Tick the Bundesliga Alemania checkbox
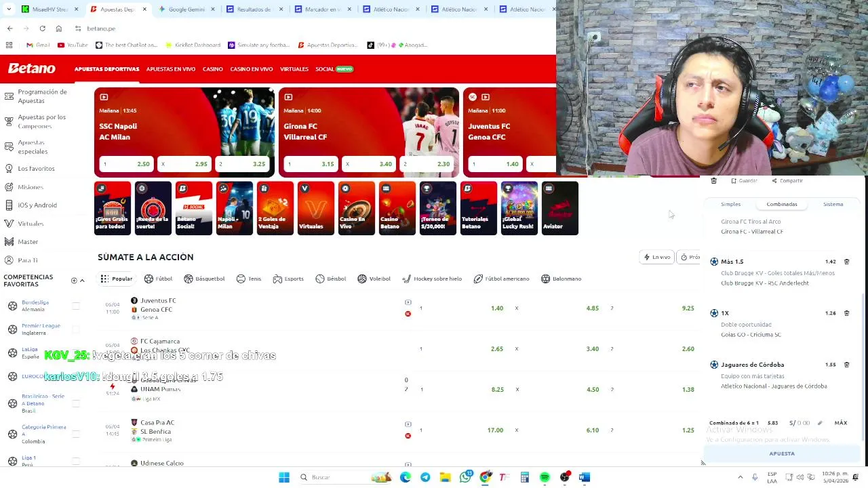 [x=76, y=306]
